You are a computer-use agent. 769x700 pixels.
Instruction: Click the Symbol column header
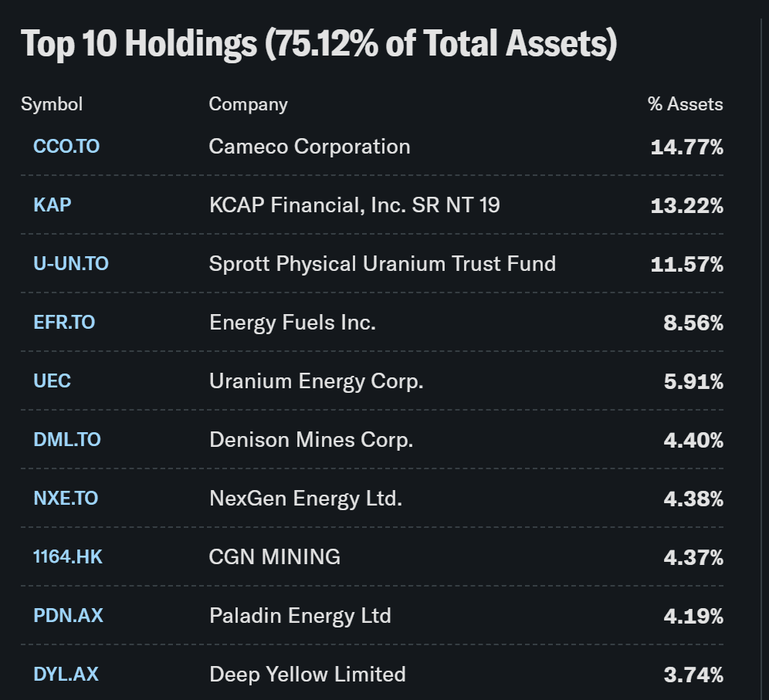[x=52, y=104]
